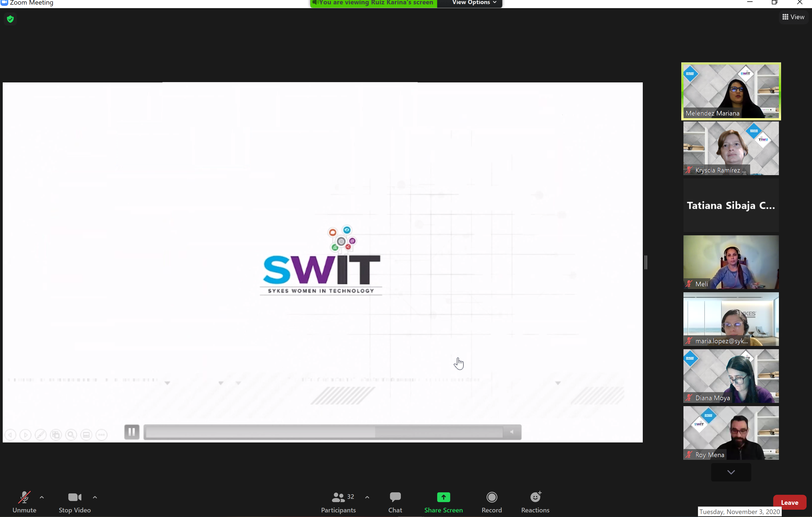
Task: Click the screen share panel divider handle
Action: 646,262
